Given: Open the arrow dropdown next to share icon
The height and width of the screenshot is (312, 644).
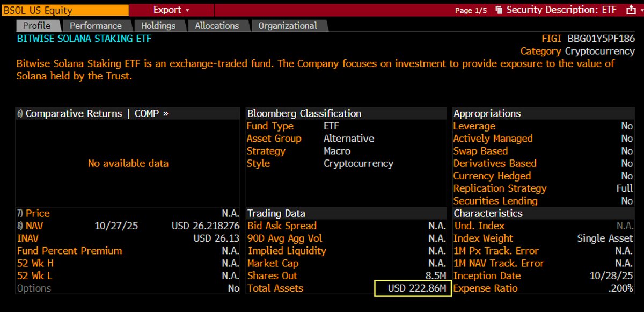Looking at the screenshot, I should tap(641, 10).
